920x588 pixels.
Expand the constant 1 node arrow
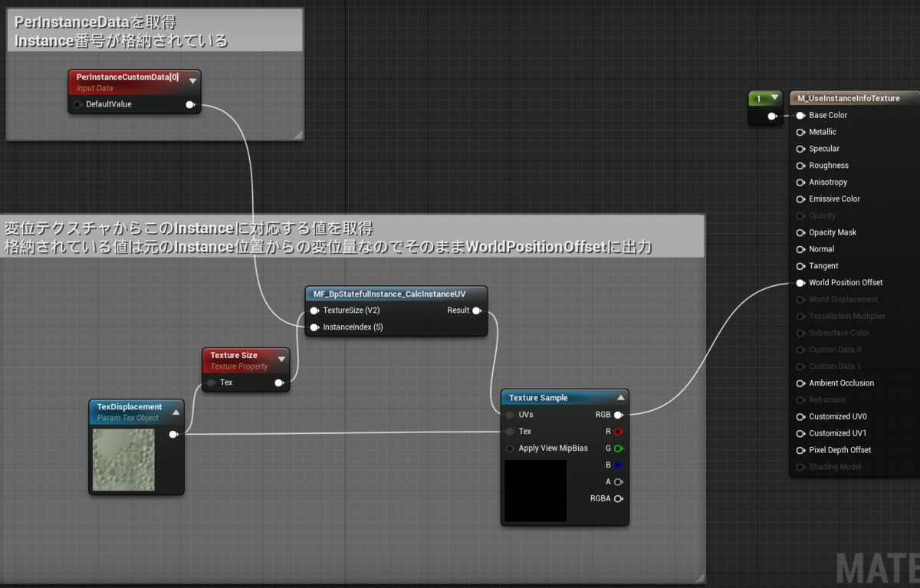click(x=776, y=98)
